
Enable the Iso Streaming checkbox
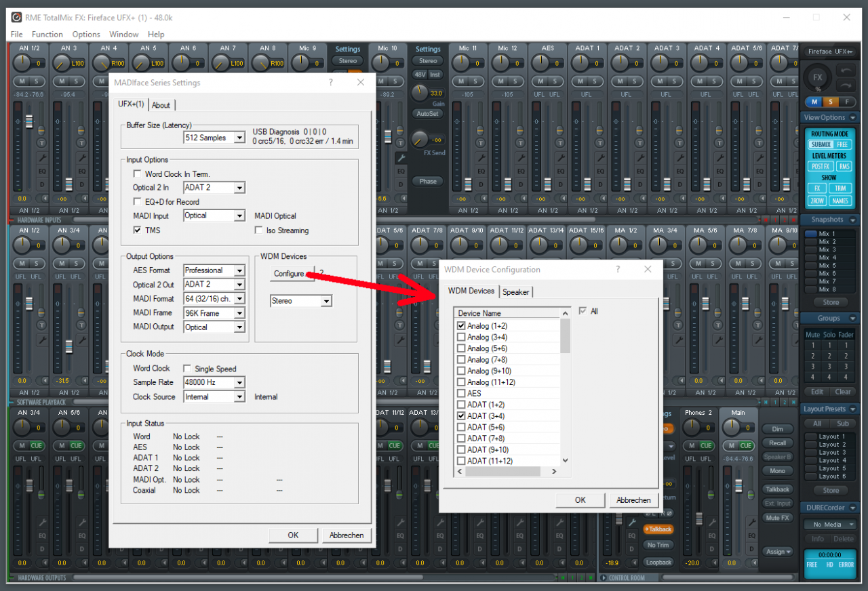(x=259, y=230)
